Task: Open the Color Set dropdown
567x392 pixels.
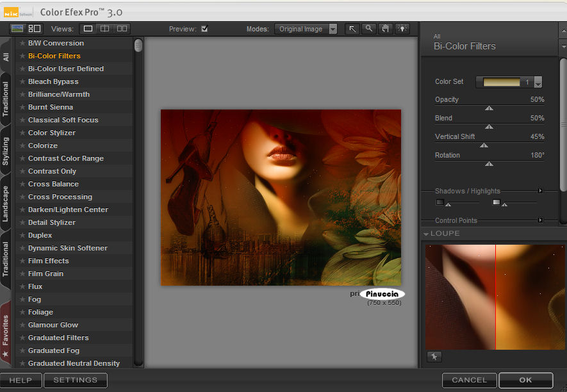Action: pos(538,83)
